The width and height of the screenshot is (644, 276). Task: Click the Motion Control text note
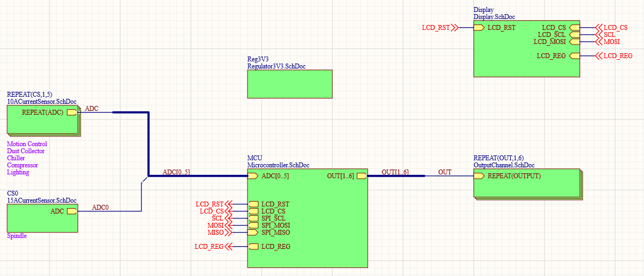point(27,144)
